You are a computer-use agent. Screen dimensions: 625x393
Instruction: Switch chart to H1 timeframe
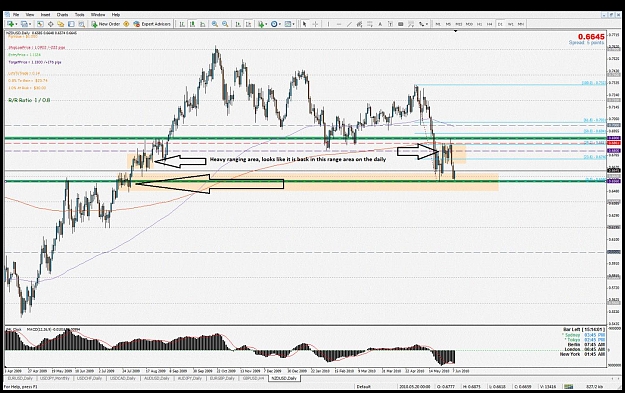tap(480, 24)
